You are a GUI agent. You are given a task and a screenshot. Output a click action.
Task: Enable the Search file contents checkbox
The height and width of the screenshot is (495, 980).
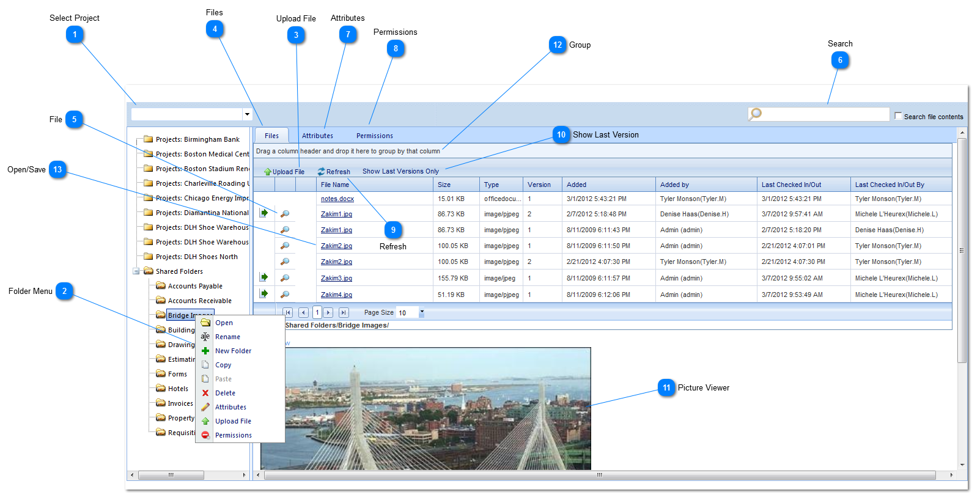point(898,116)
